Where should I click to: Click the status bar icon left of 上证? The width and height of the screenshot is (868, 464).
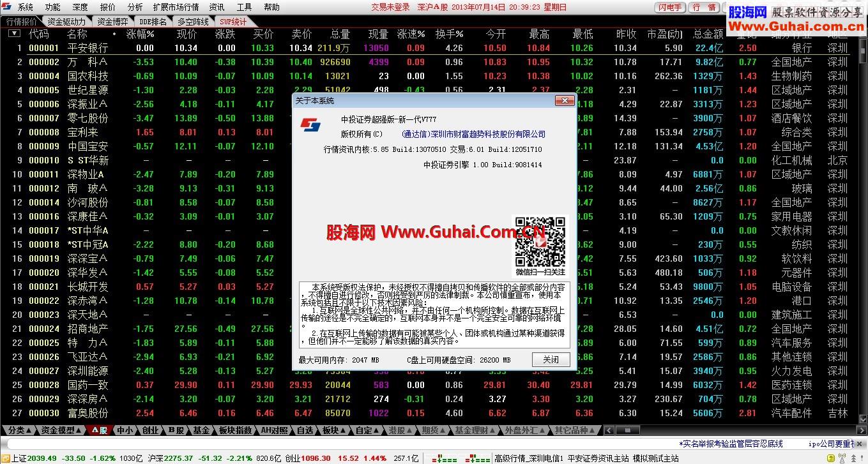[6, 458]
